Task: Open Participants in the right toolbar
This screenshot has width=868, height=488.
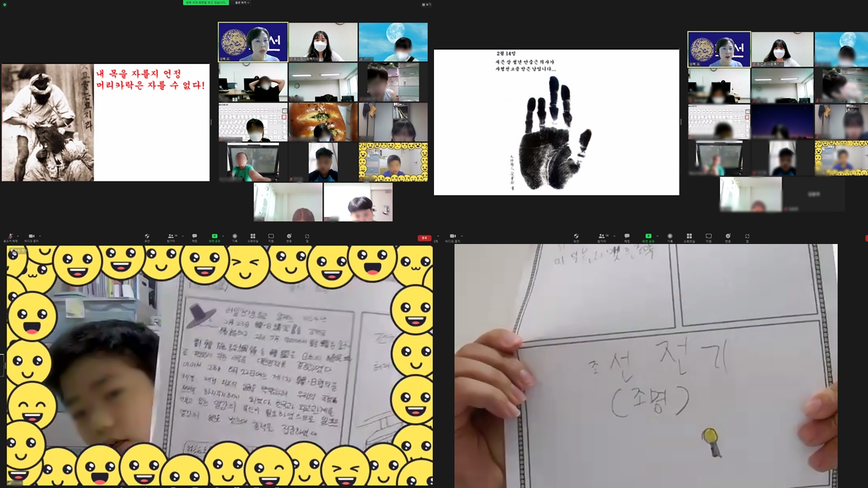Action: [602, 237]
